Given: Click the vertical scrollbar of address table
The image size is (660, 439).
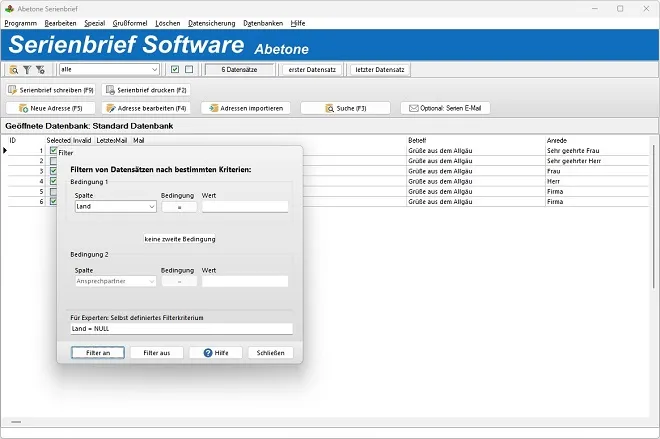Looking at the screenshot, I should point(654,217).
